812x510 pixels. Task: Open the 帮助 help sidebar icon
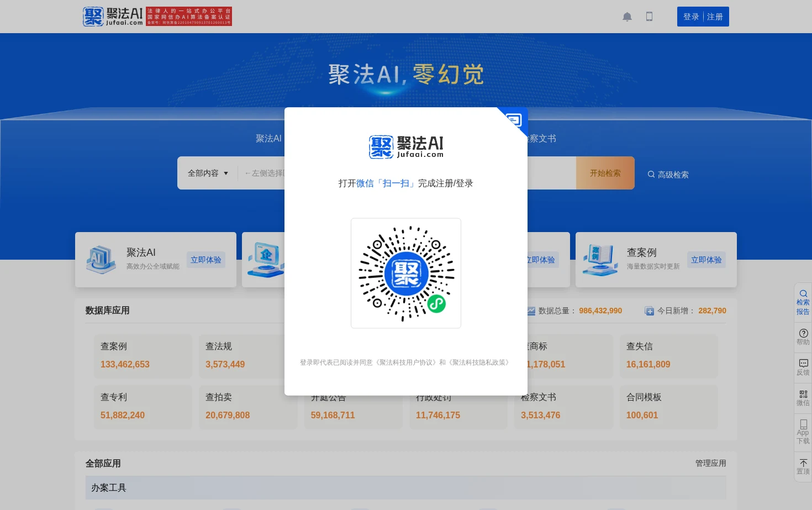[x=803, y=337]
